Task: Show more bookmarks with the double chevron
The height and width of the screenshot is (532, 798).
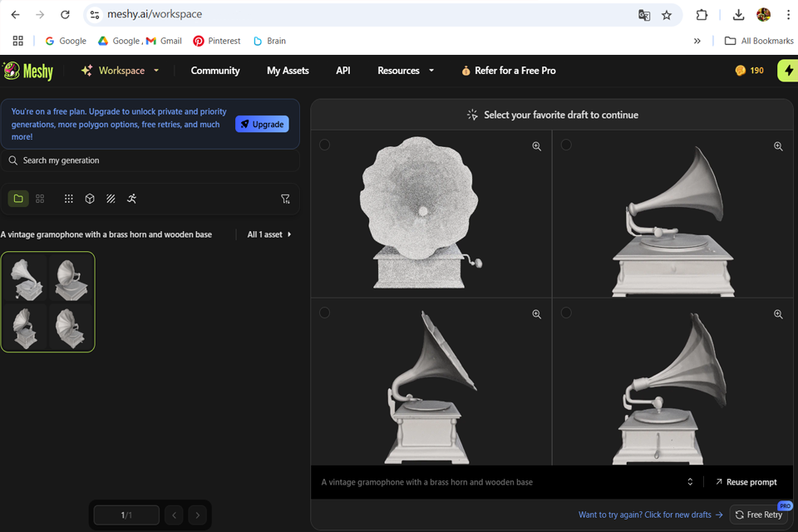Action: pyautogui.click(x=697, y=41)
